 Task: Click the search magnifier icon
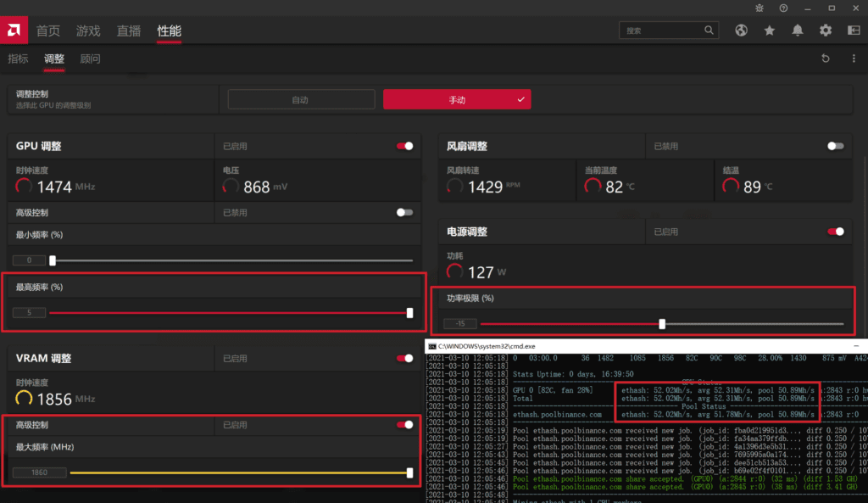click(x=709, y=30)
